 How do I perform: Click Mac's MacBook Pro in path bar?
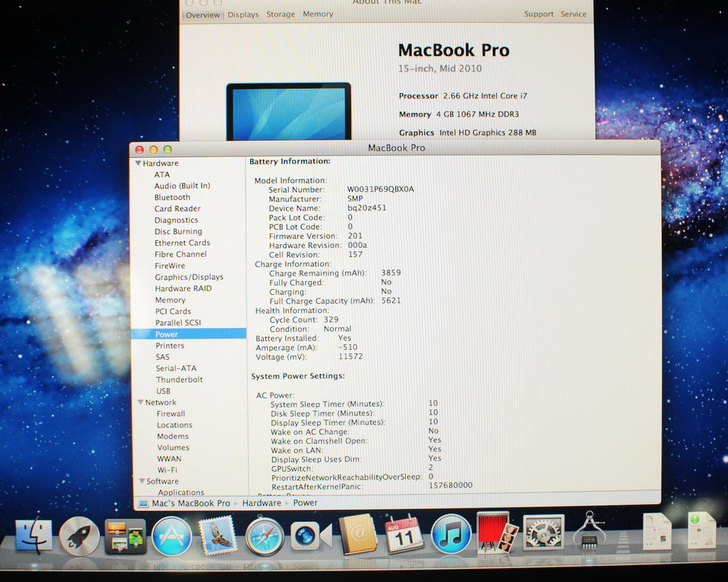click(191, 503)
